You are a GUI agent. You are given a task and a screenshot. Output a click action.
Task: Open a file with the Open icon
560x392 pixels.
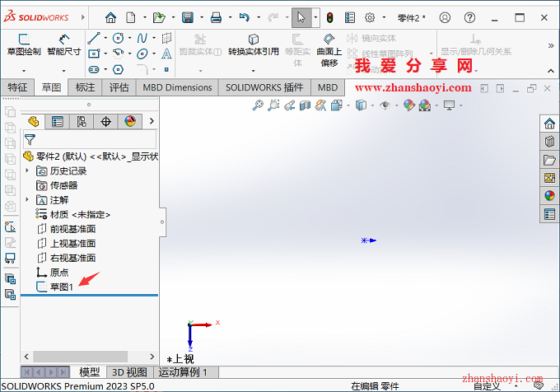159,17
